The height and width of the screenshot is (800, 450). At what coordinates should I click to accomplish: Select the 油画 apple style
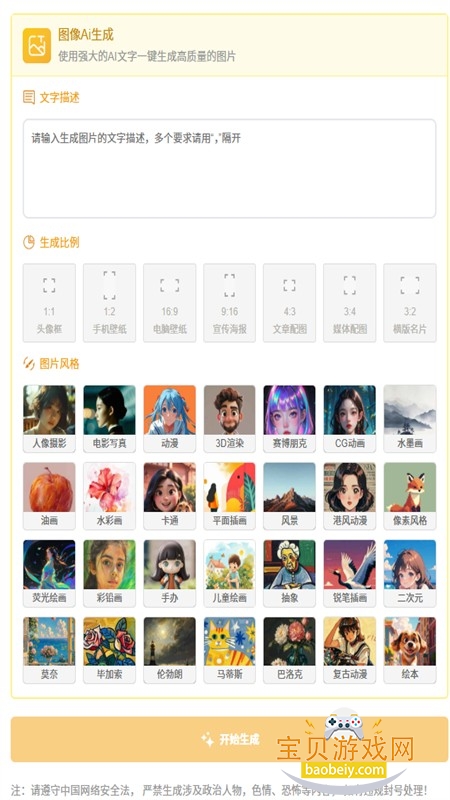pyautogui.click(x=49, y=496)
